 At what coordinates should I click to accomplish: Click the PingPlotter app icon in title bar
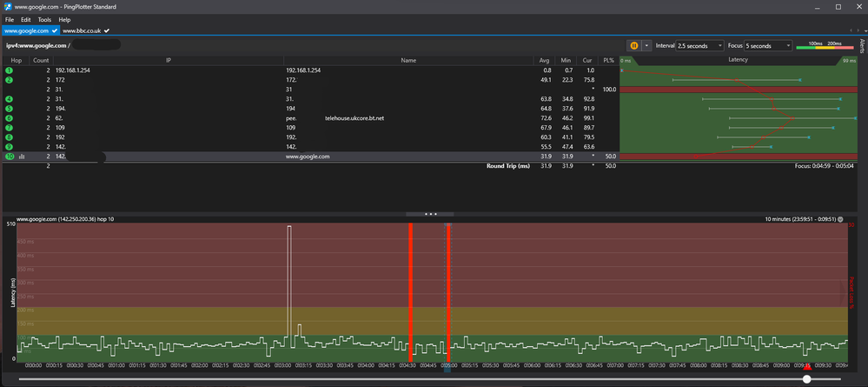click(x=7, y=7)
